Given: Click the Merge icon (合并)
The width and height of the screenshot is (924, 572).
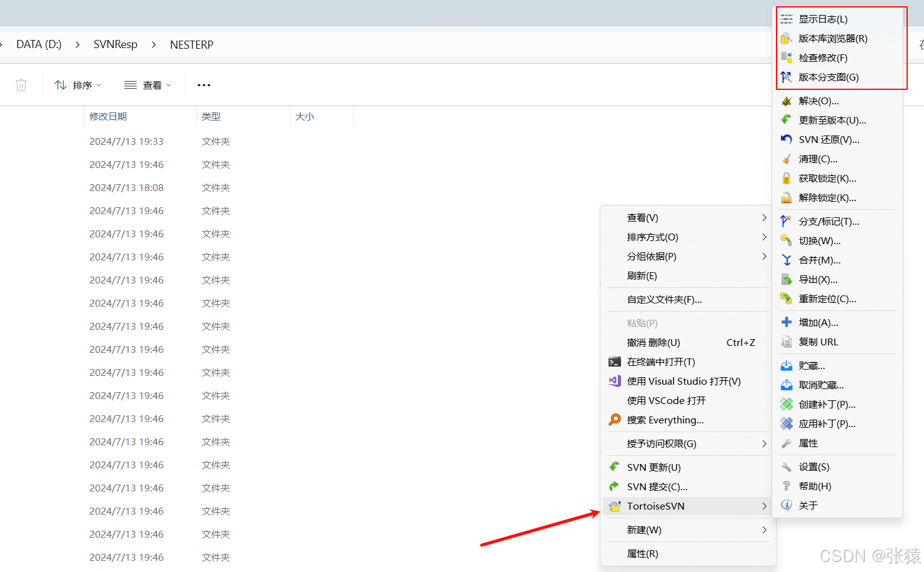Looking at the screenshot, I should coord(787,260).
